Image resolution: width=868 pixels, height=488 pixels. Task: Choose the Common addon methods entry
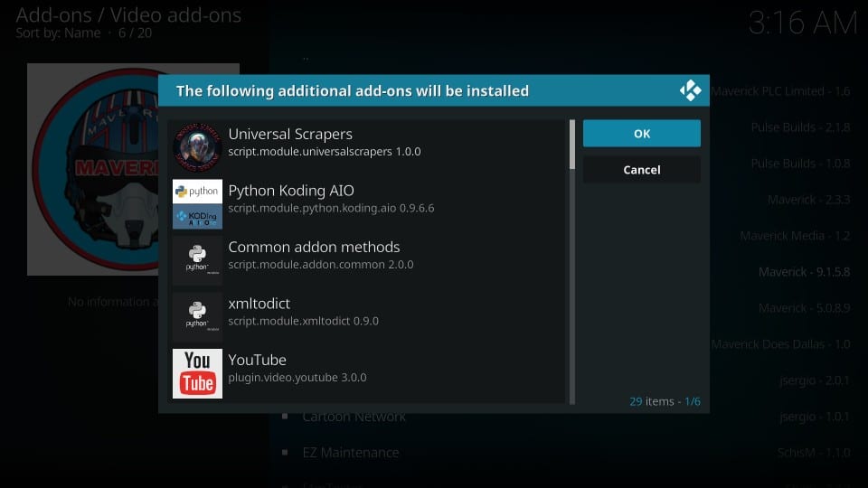tap(368, 260)
